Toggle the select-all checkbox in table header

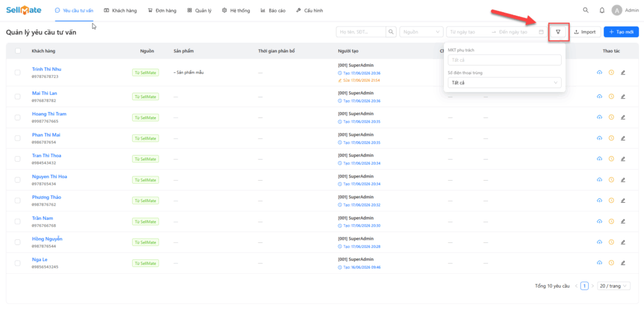tap(18, 51)
